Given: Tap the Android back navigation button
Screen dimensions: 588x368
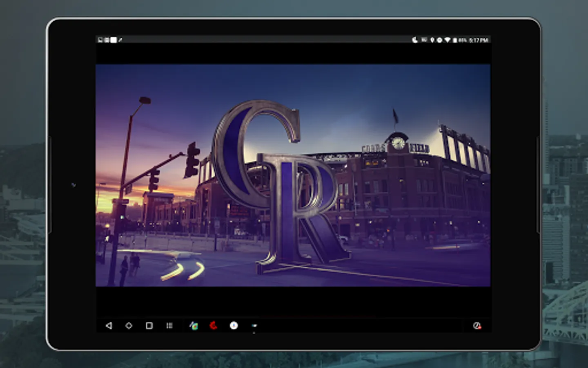Looking at the screenshot, I should click(x=109, y=325).
